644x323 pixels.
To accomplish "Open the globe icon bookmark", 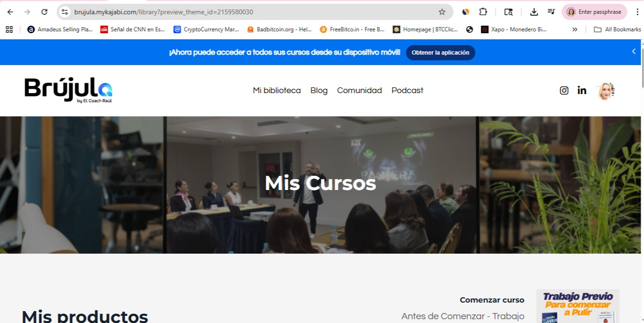I will coord(469,29).
